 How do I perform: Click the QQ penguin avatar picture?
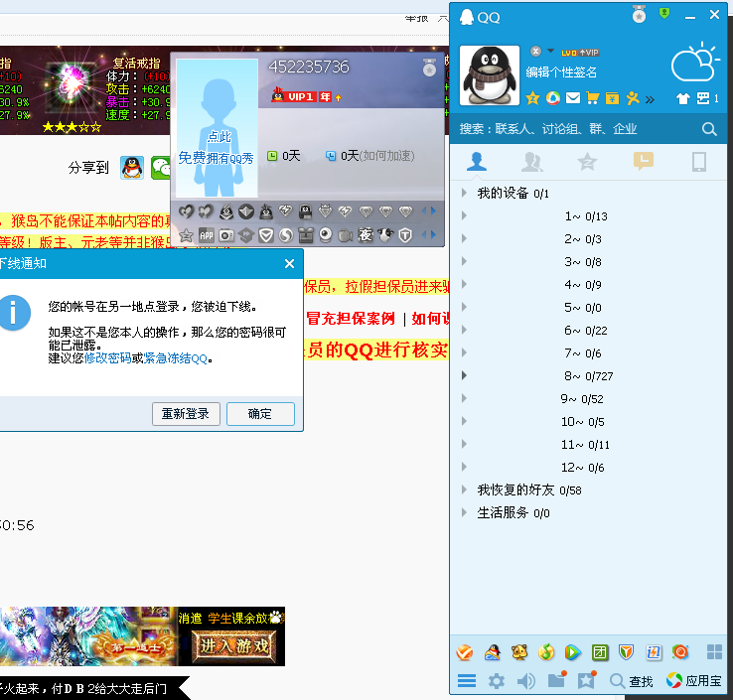click(490, 75)
